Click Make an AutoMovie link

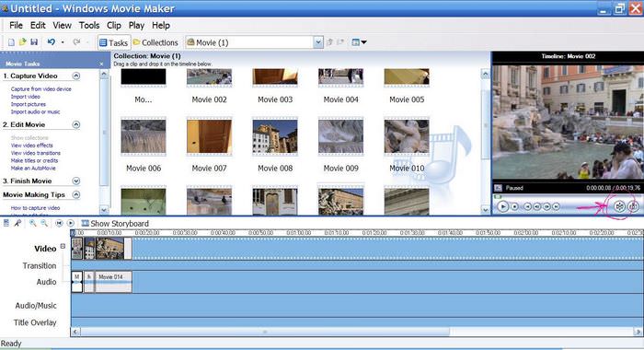[x=33, y=169]
